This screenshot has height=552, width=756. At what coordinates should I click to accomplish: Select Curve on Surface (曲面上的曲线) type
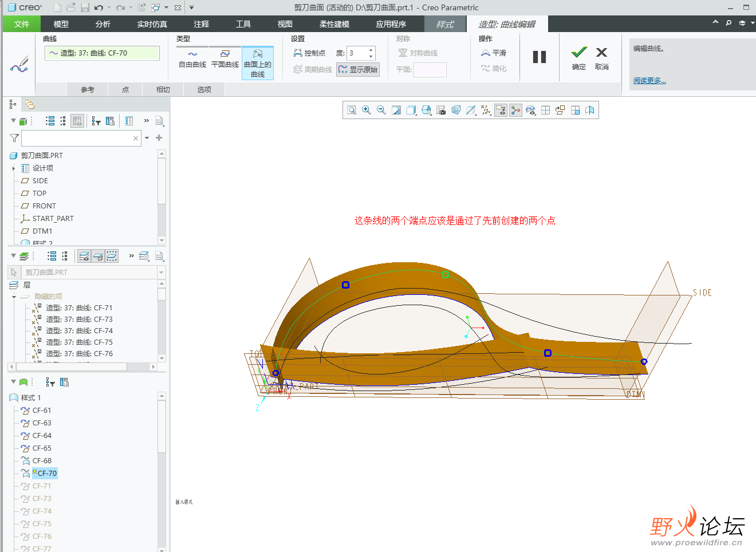[x=258, y=63]
